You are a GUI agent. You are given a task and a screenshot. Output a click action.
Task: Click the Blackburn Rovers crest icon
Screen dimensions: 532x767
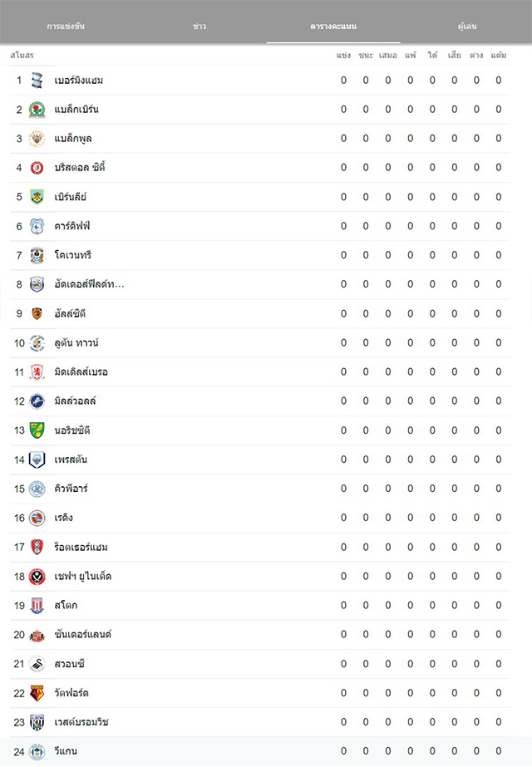37,110
